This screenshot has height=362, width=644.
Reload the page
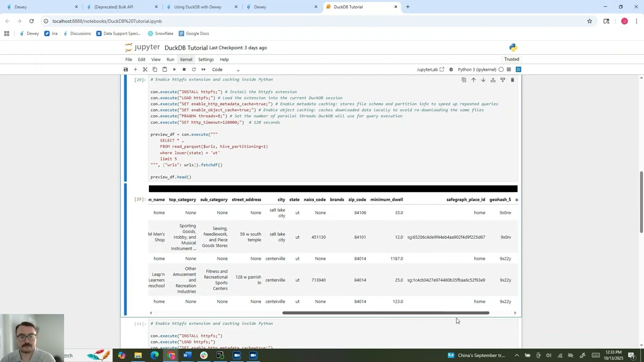31,21
